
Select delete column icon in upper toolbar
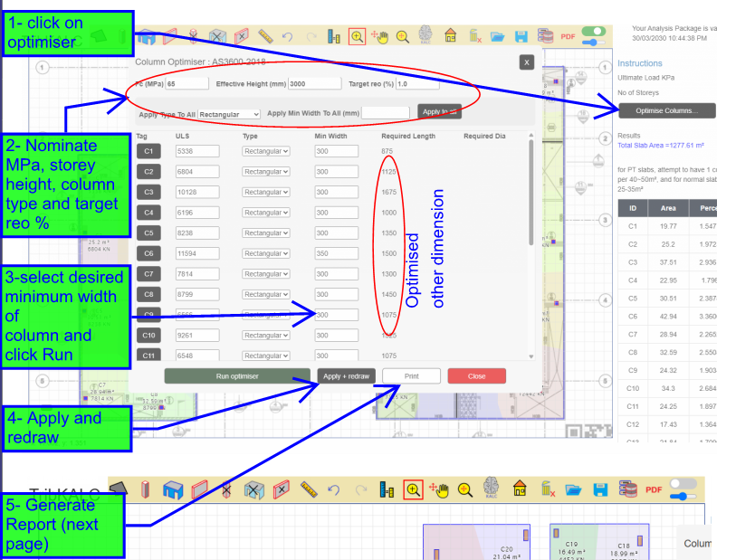click(193, 36)
